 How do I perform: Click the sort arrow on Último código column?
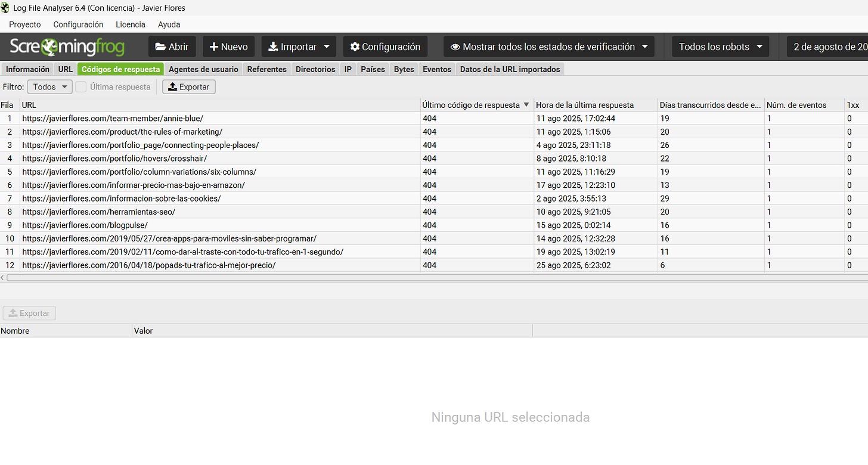[526, 105]
